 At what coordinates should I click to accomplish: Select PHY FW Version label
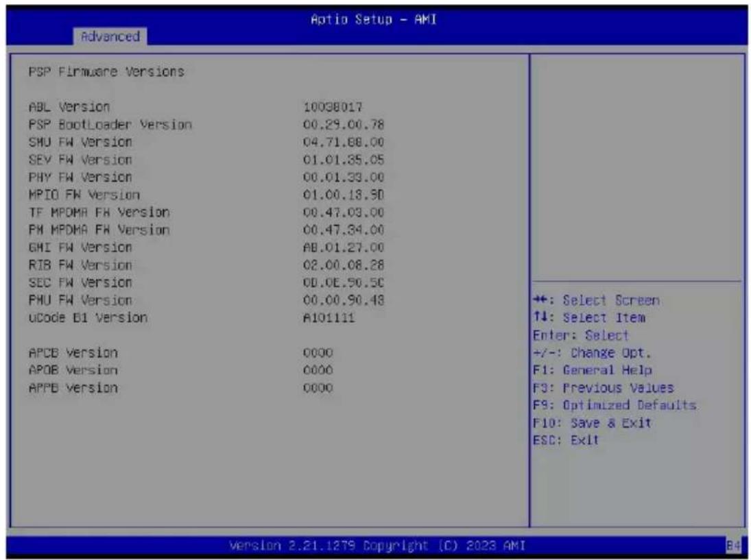pos(80,177)
